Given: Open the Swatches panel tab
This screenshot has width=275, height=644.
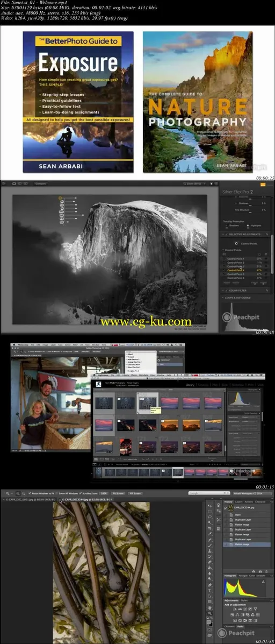Looking at the screenshot, I should 260,576.
